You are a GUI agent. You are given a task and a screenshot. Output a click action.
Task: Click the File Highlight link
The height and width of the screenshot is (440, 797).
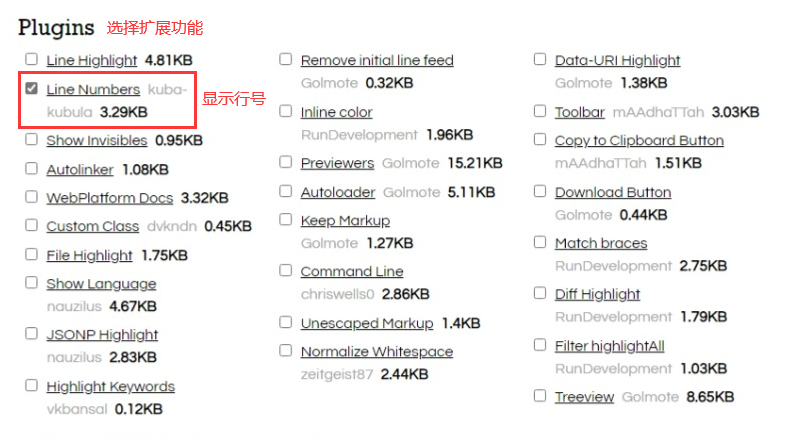(89, 255)
